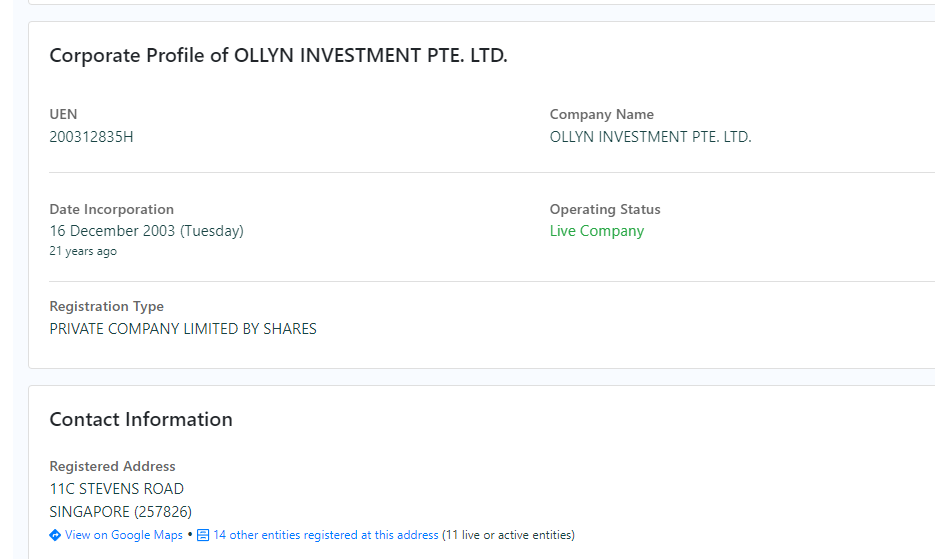Click the OLLYN INVESTMENT PTE. LTD. company name value
935x559 pixels.
click(x=650, y=137)
